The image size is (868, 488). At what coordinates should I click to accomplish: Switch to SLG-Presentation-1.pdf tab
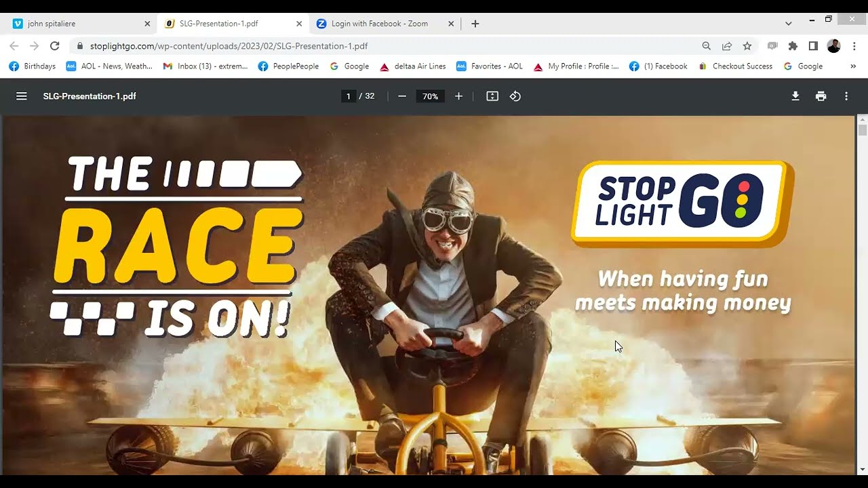[233, 24]
